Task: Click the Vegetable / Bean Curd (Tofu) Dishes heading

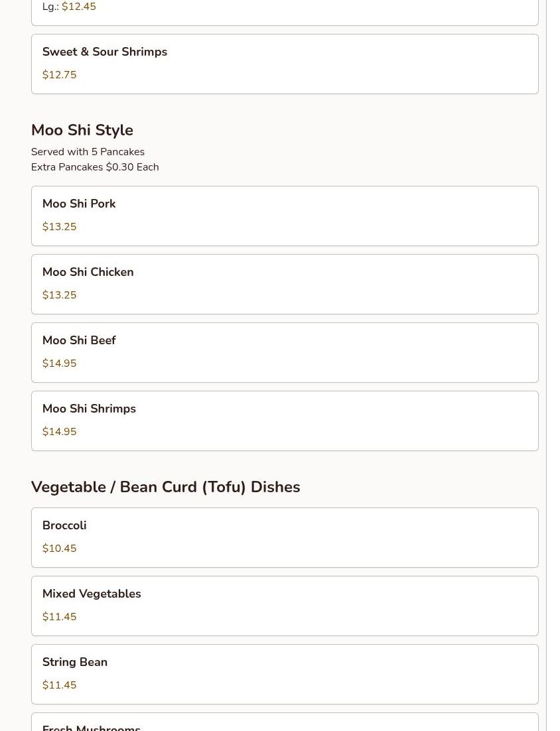Action: [x=165, y=487]
